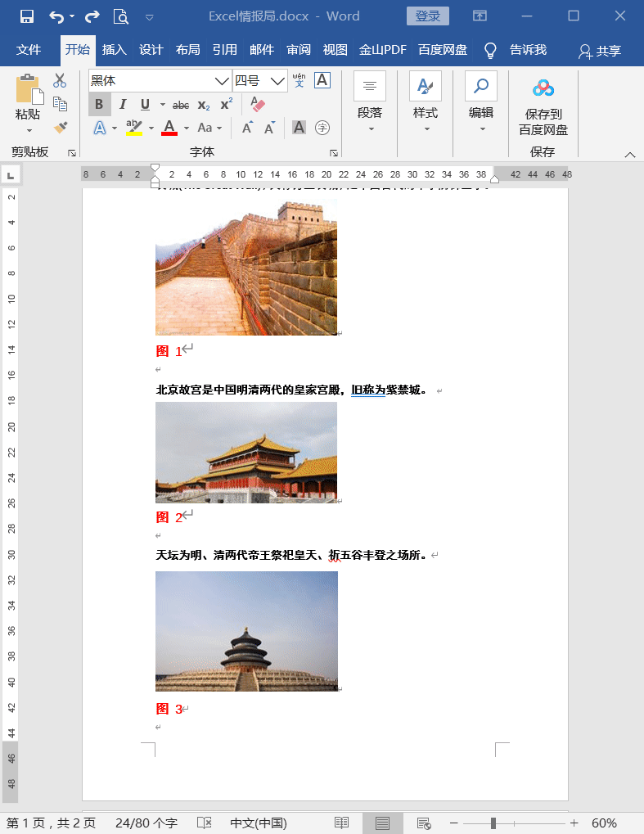
Task: Click the phonetic guide (wén) icon
Action: pyautogui.click(x=299, y=80)
